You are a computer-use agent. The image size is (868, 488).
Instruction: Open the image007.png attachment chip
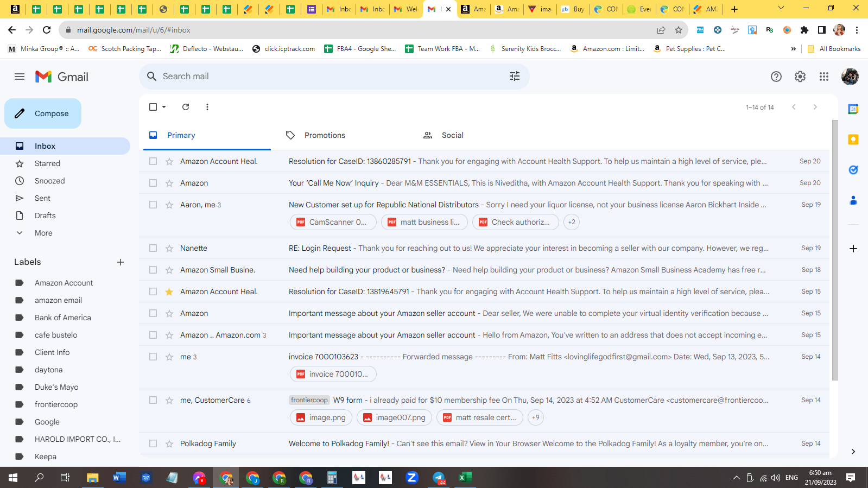pyautogui.click(x=395, y=417)
